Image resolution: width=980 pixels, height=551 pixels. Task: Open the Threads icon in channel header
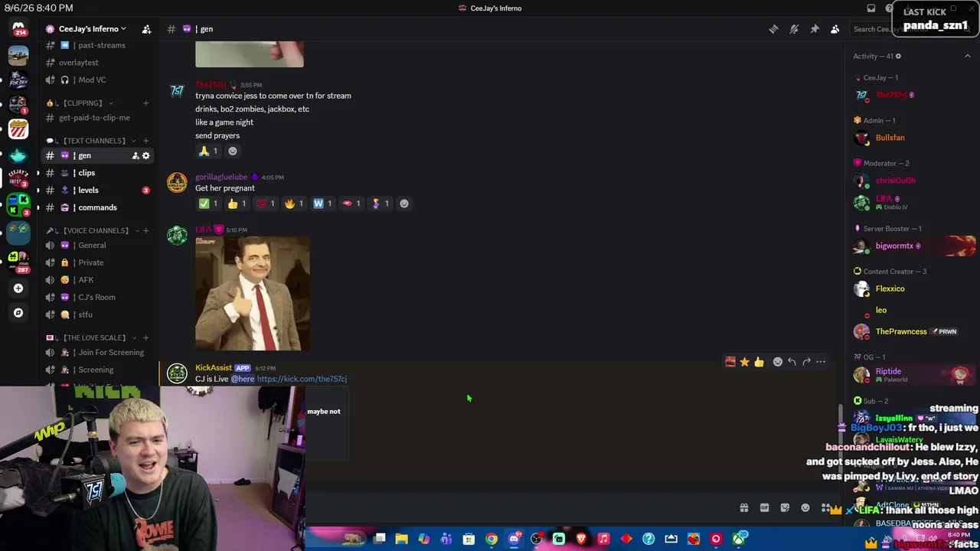(x=773, y=29)
